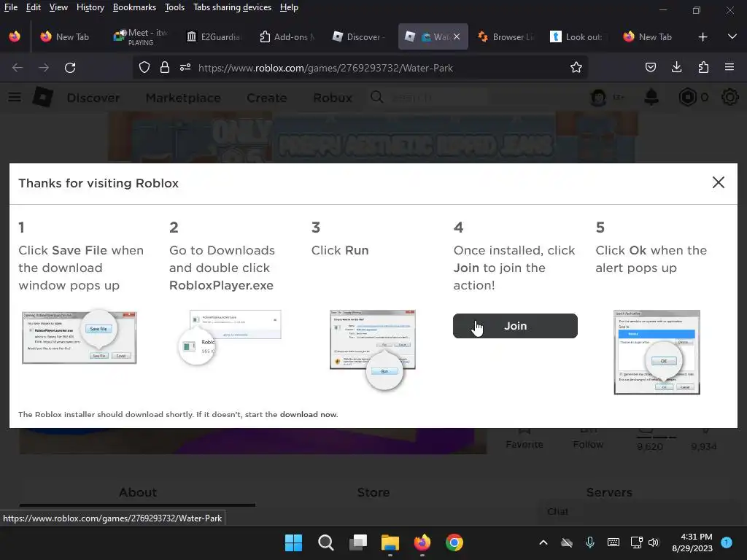Open Save to Pocket icon
The height and width of the screenshot is (560, 747).
coord(650,68)
